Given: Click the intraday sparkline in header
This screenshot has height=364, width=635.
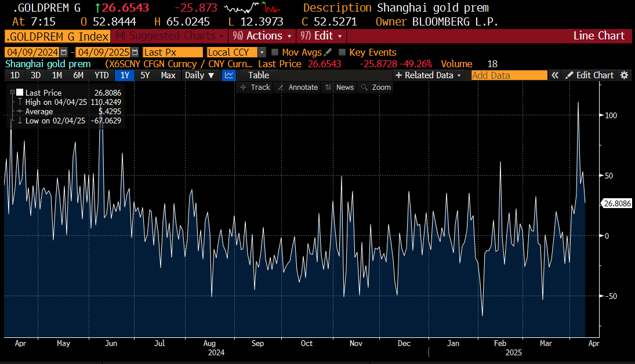Looking at the screenshot, I should point(253,8).
